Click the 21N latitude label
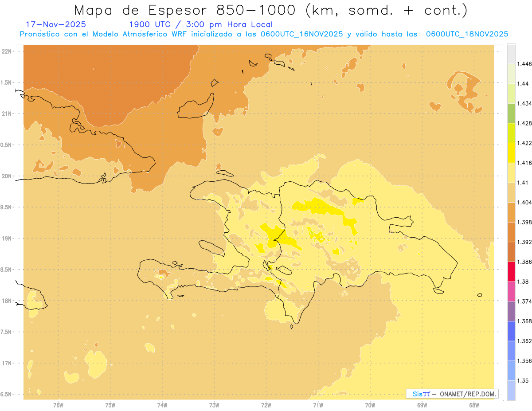This screenshot has width=532, height=411. [7, 114]
